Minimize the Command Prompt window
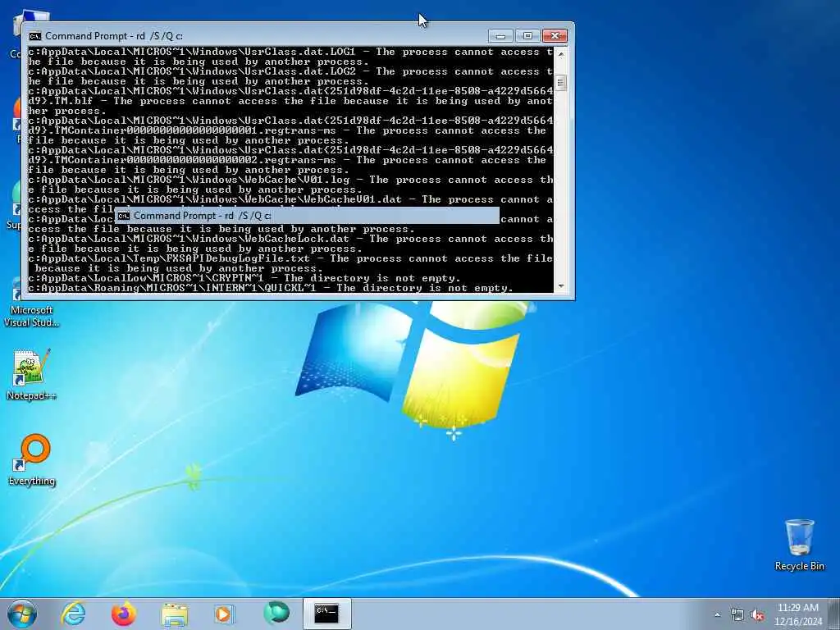Viewport: 840px width, 630px height. (500, 36)
